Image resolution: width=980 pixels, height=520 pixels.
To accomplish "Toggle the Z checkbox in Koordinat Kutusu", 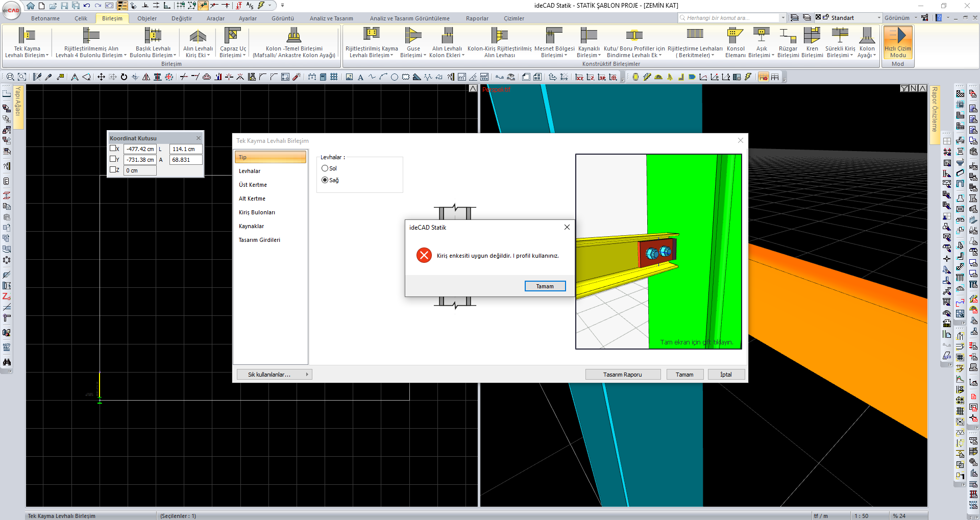I will [x=113, y=170].
